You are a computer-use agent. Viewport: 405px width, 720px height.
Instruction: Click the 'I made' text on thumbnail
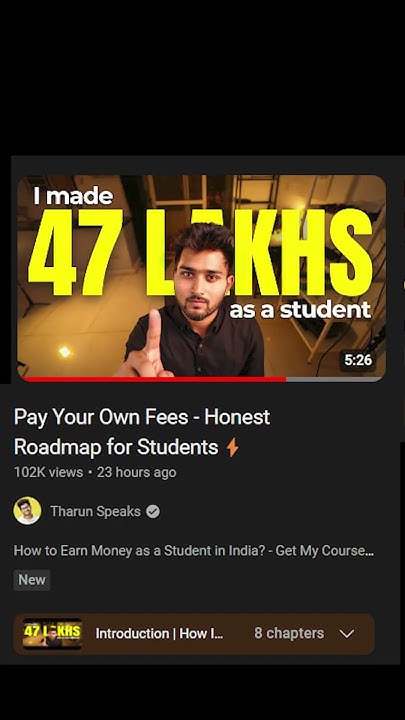[x=73, y=196]
